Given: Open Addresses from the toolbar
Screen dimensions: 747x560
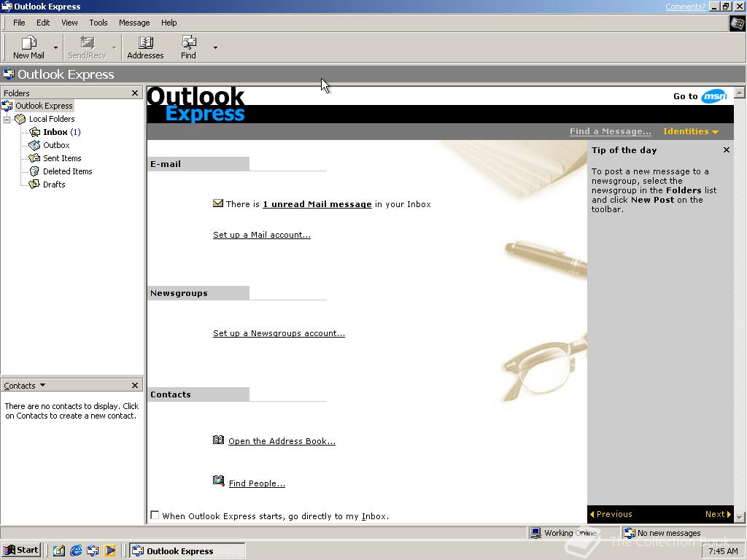Looking at the screenshot, I should coord(145,47).
